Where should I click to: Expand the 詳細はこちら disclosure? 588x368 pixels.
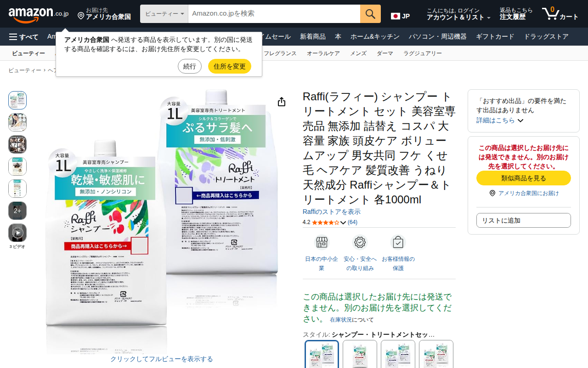pos(500,121)
